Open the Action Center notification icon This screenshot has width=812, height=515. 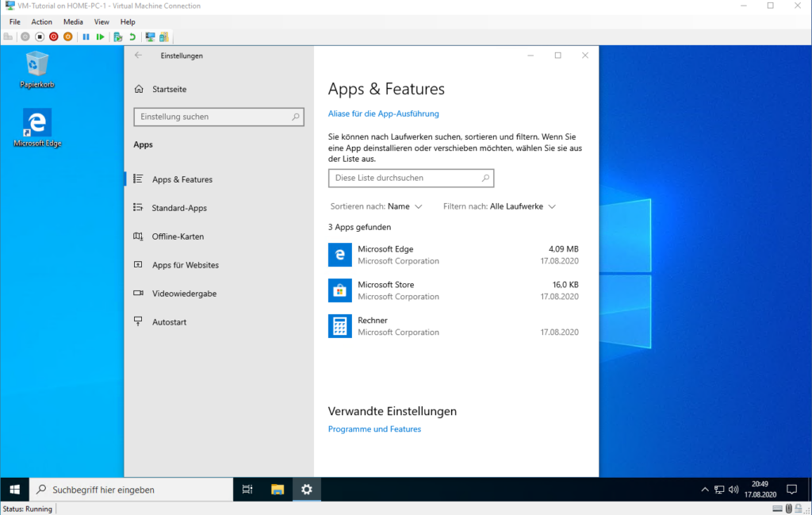click(x=791, y=490)
